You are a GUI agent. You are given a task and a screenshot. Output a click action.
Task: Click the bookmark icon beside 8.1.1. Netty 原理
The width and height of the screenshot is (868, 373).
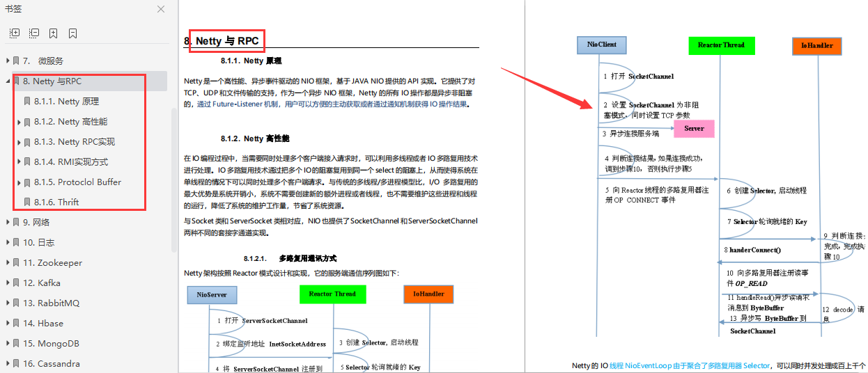coord(26,102)
